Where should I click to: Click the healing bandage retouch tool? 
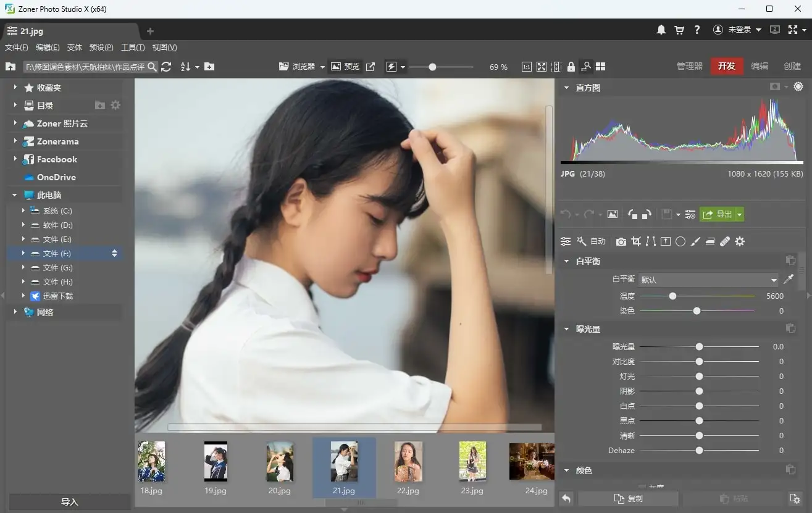click(725, 241)
